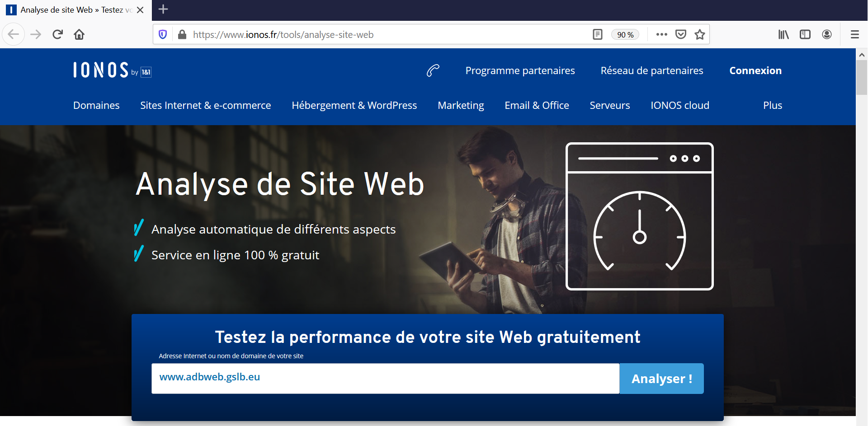868x426 pixels.
Task: Toggle reader view icon in address bar
Action: (x=597, y=34)
